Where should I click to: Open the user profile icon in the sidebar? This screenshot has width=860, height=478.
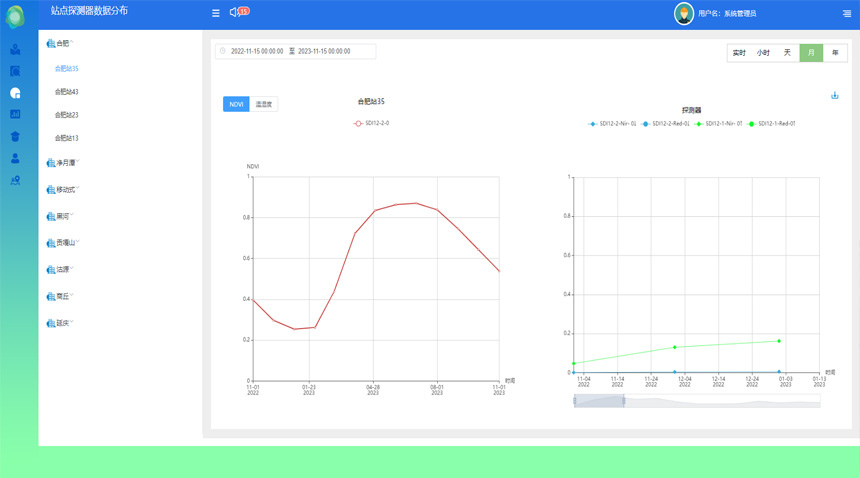click(15, 158)
